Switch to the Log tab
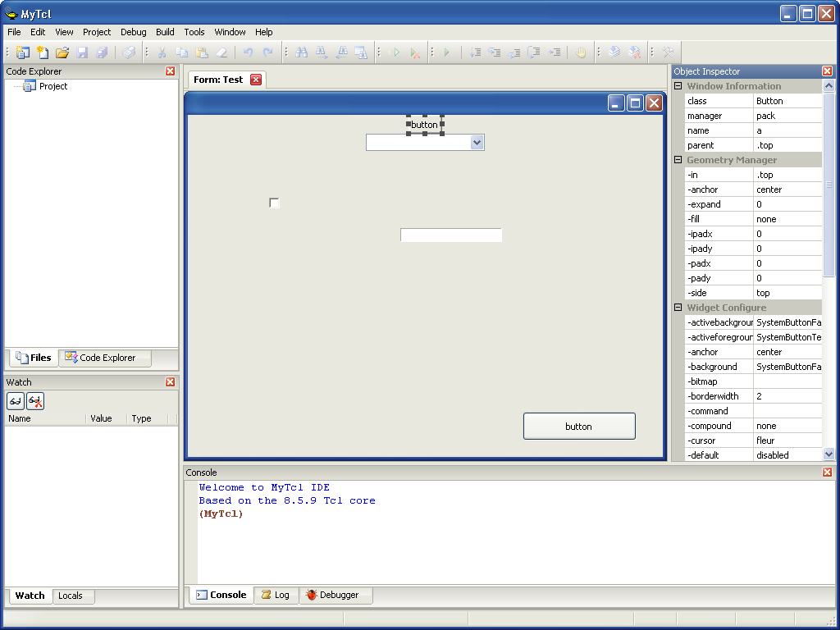 click(276, 595)
